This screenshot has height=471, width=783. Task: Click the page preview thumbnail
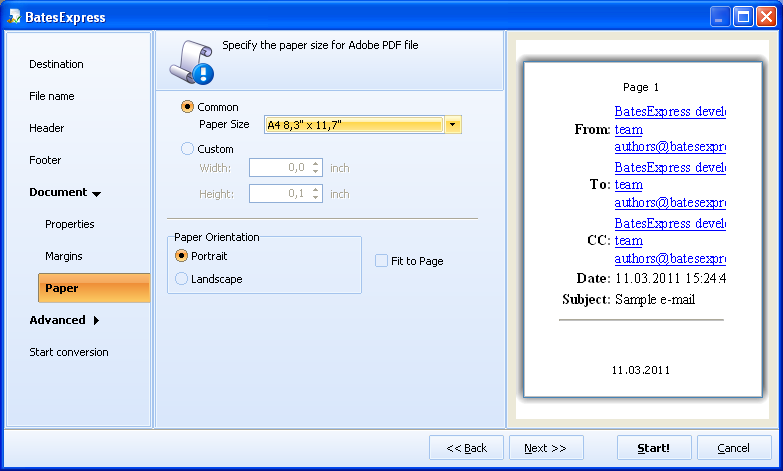coord(643,230)
